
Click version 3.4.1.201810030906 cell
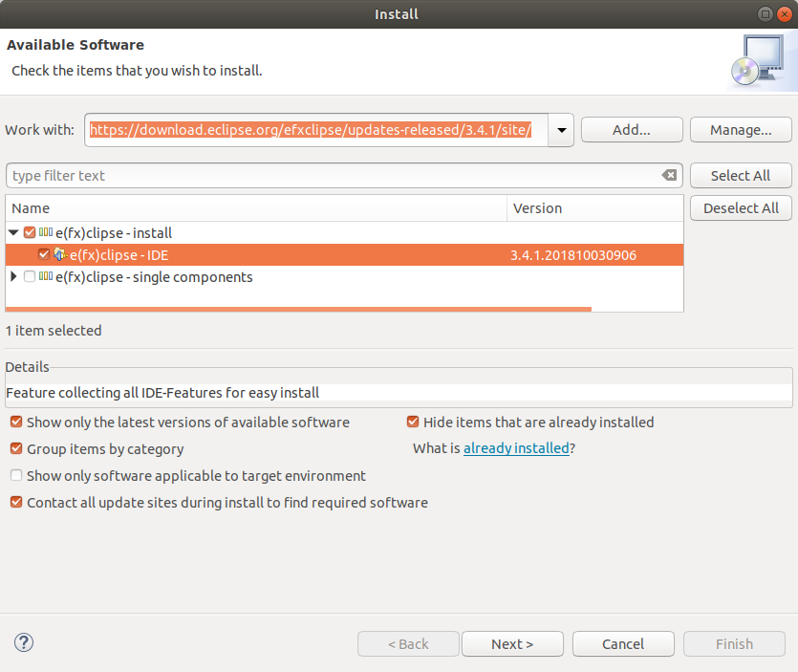[573, 255]
